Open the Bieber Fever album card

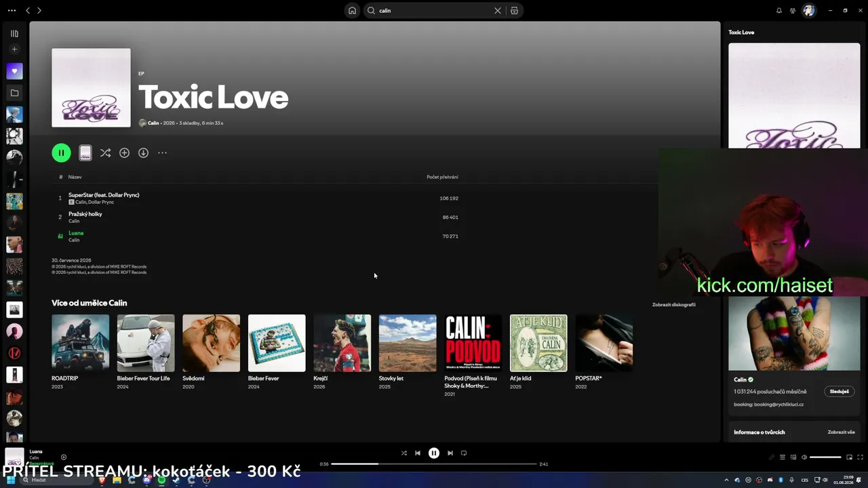[277, 351]
